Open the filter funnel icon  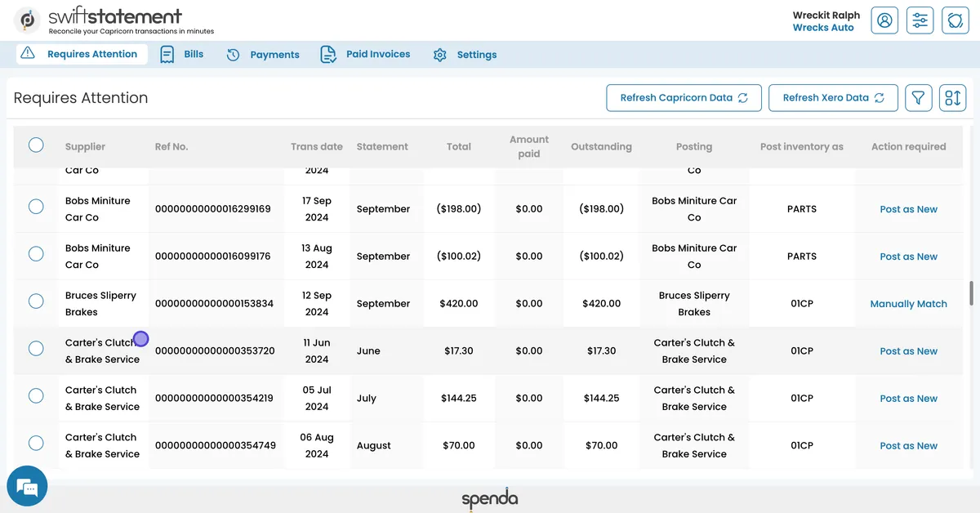coord(919,98)
